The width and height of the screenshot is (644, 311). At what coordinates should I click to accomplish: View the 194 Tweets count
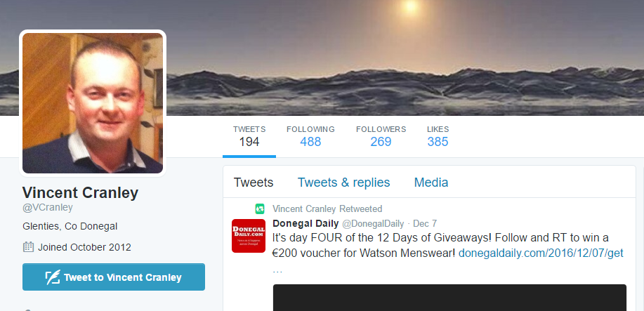point(249,136)
